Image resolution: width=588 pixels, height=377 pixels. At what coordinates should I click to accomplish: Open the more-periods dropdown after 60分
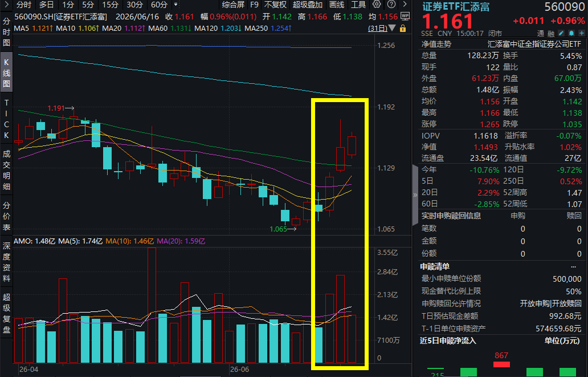point(176,5)
